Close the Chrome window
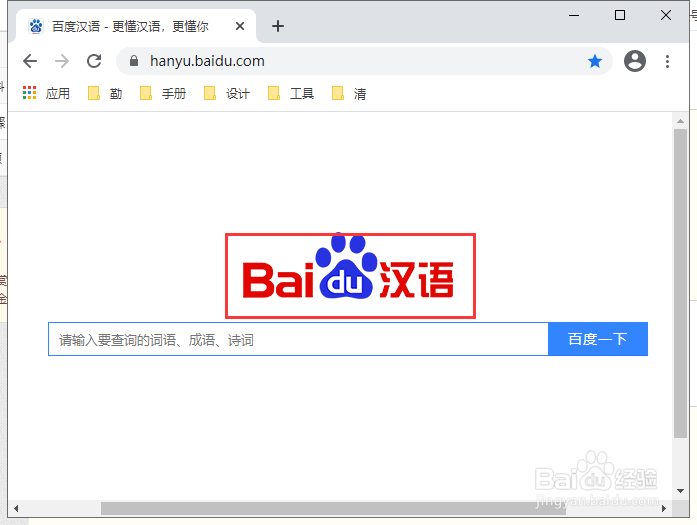Image resolution: width=697 pixels, height=525 pixels. click(x=666, y=16)
